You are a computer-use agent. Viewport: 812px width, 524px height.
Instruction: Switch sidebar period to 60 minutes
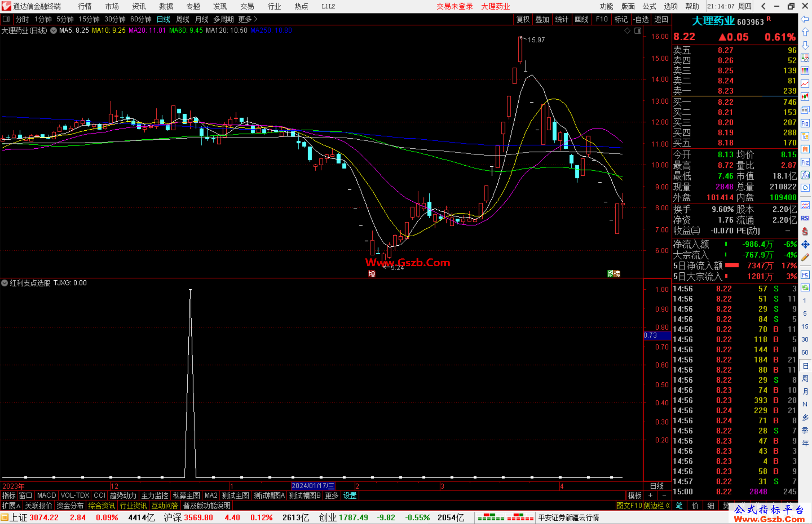tap(805, 352)
